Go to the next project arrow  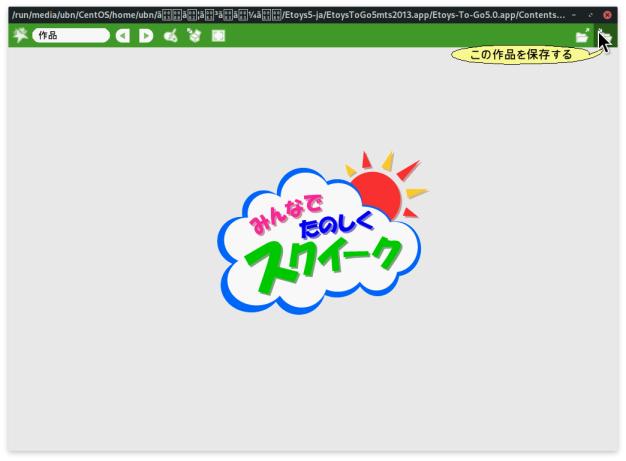point(146,36)
